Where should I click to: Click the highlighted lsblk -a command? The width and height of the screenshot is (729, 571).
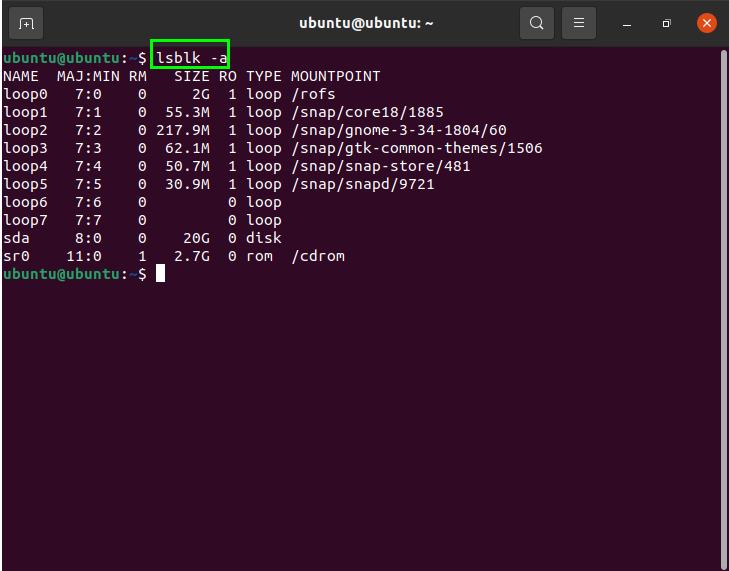190,57
